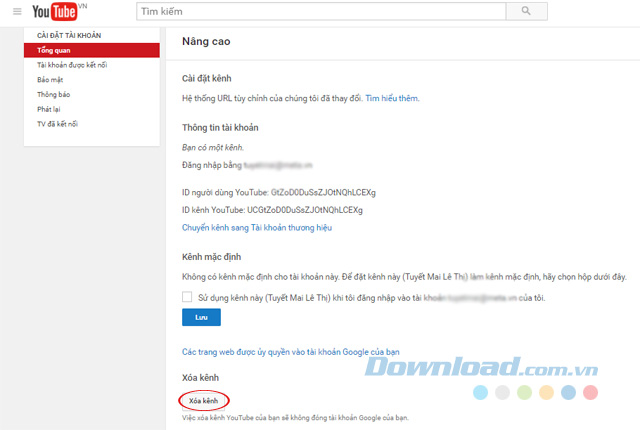Click the Cài đặt kênh heading
This screenshot has height=430, width=640.
(x=207, y=78)
